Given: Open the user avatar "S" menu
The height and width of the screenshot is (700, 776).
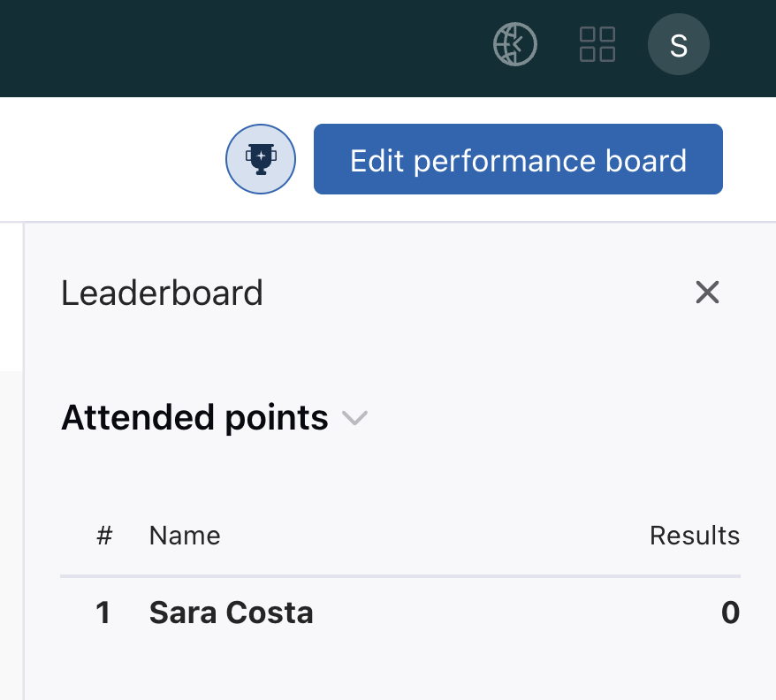Looking at the screenshot, I should pyautogui.click(x=678, y=44).
